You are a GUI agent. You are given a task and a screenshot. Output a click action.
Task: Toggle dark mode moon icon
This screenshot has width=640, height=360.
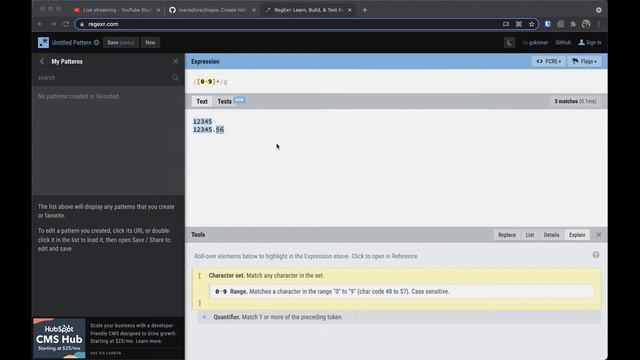[x=509, y=42]
